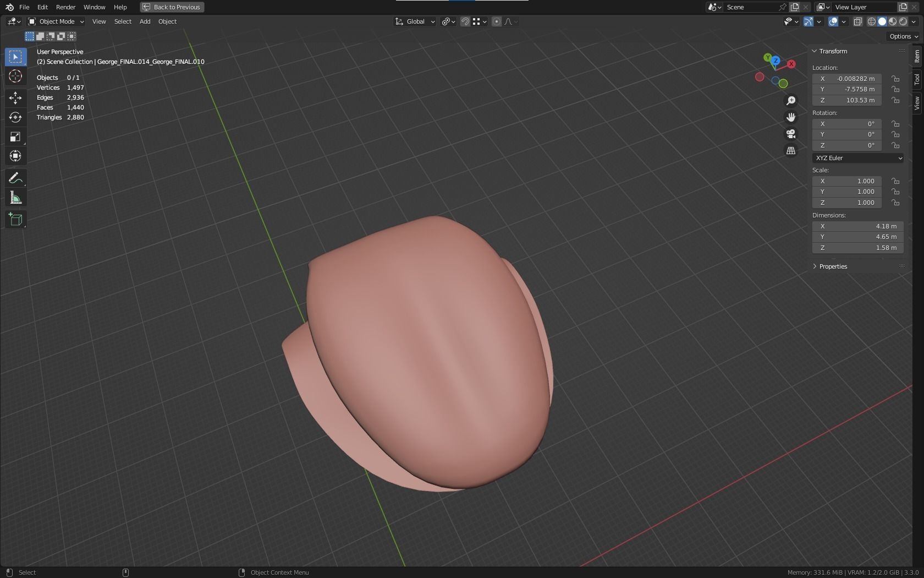Screen dimensions: 924x578
Task: Open the Object Mode dropdown
Action: pyautogui.click(x=56, y=21)
